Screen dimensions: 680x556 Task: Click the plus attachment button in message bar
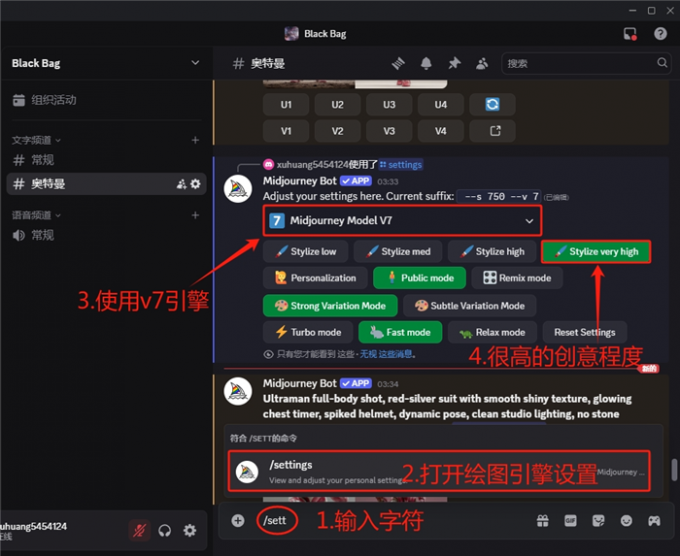(238, 520)
